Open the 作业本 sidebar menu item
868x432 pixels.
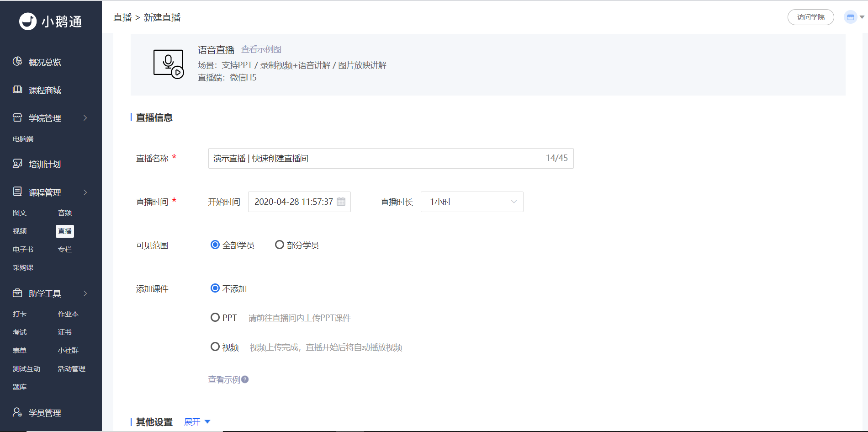(68, 314)
